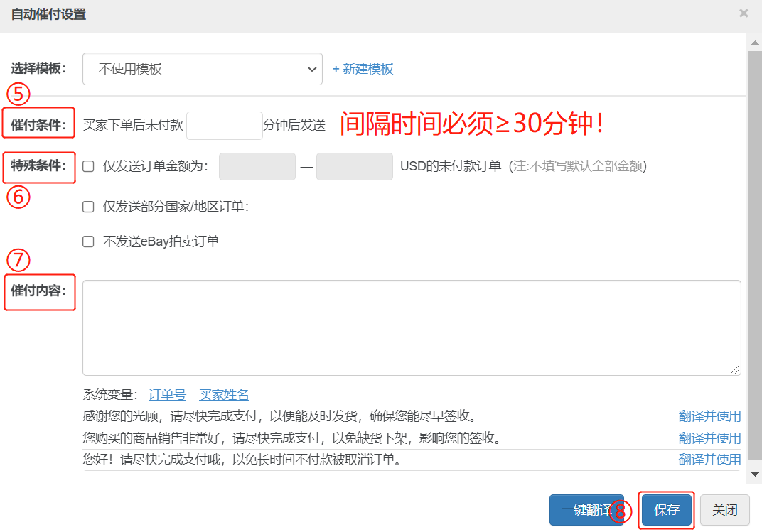Click the 催付条件 label

click(x=38, y=125)
